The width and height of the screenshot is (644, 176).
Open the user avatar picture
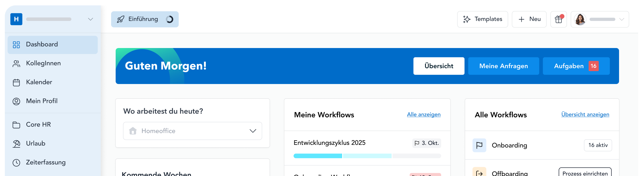[580, 19]
